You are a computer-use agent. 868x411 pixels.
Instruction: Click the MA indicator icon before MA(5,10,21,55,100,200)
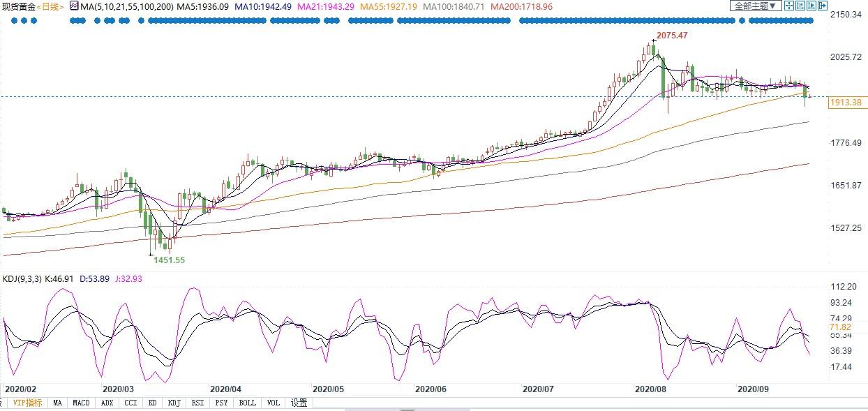point(73,6)
